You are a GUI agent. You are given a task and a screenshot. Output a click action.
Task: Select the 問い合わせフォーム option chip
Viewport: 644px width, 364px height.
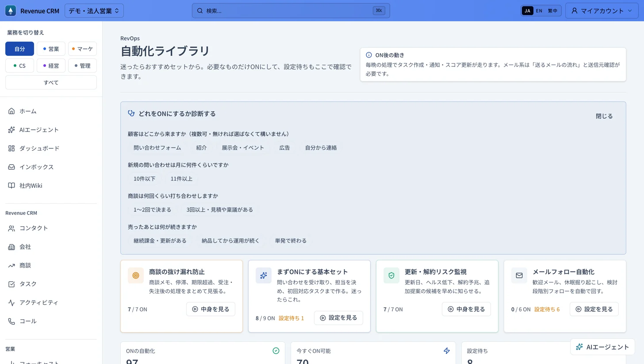(157, 148)
